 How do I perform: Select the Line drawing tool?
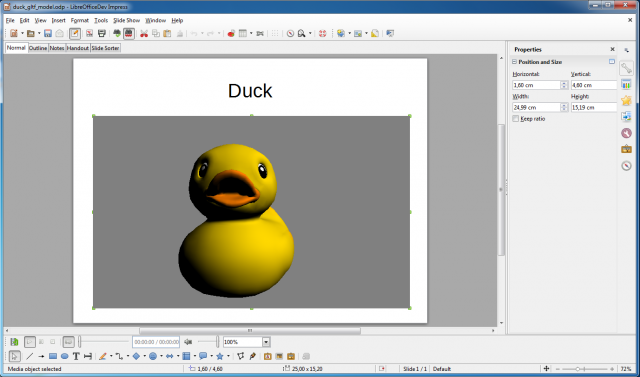29,356
